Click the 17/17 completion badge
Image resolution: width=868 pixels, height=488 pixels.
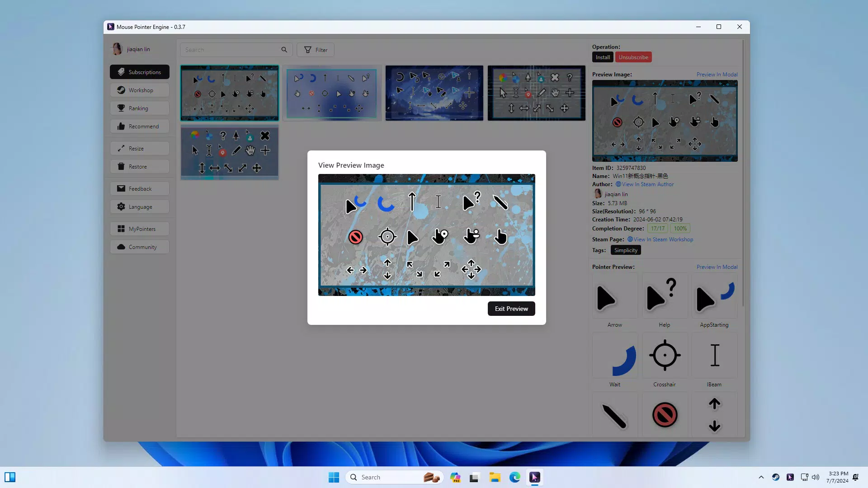coord(658,229)
